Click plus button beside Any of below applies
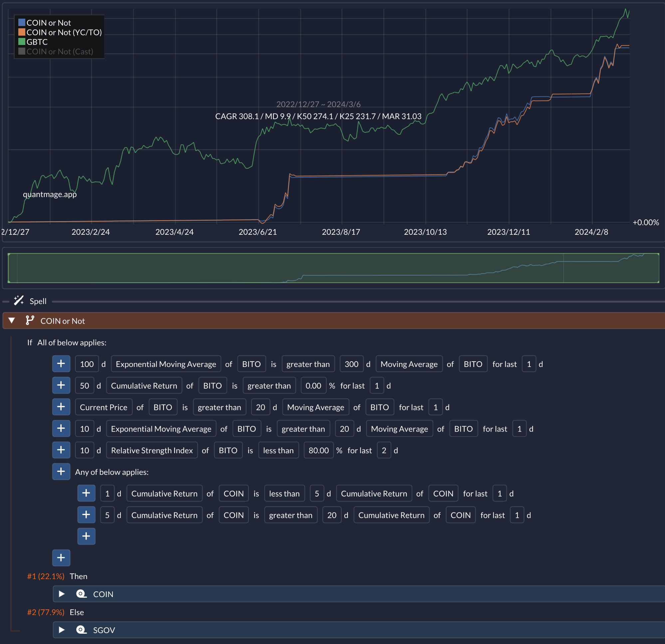The image size is (665, 644). point(61,471)
